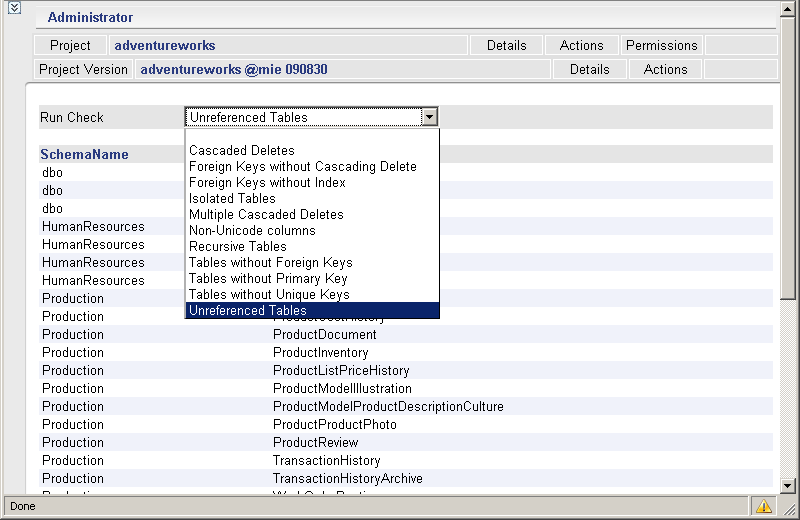
Task: Click the ProductProductPhoto cell
Action: 335,425
